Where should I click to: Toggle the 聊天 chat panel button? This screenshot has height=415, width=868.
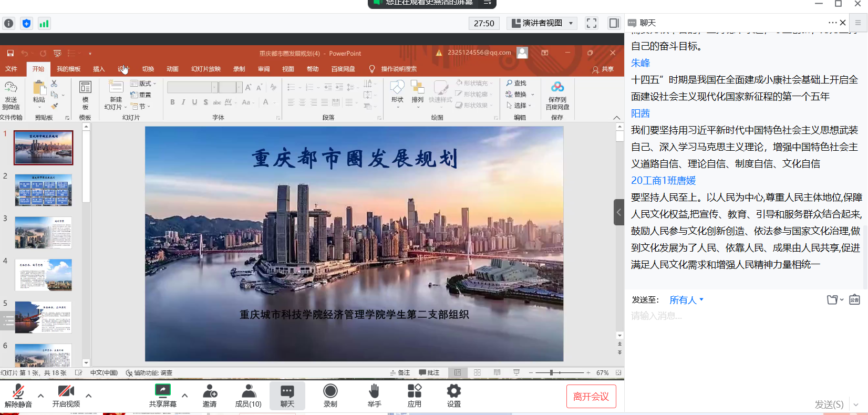[287, 396]
